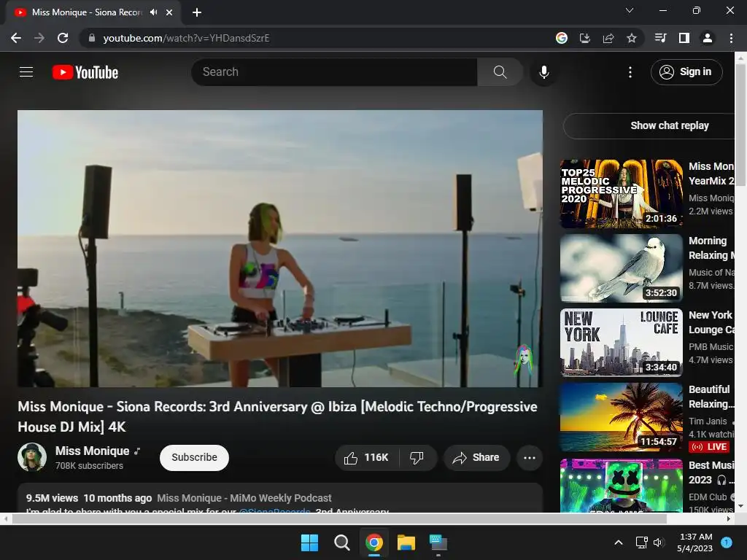Bookmark this tab with star icon
The image size is (747, 560).
632,38
